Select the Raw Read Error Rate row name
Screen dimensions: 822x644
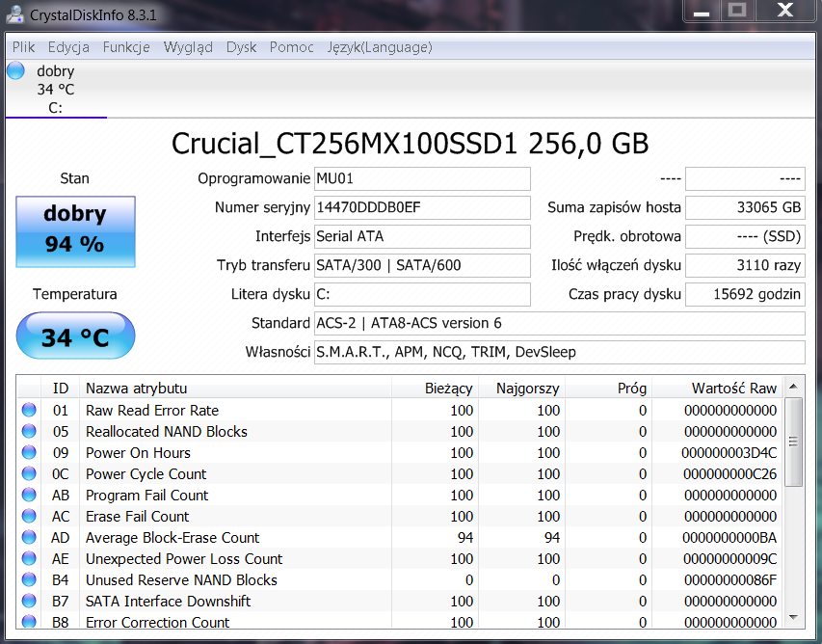(x=152, y=410)
